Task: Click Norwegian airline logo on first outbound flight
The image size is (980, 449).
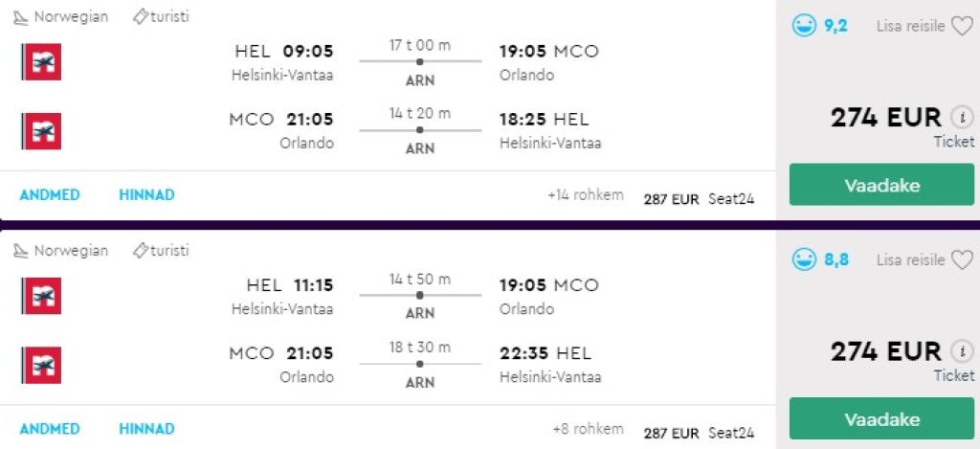Action: click(x=41, y=61)
